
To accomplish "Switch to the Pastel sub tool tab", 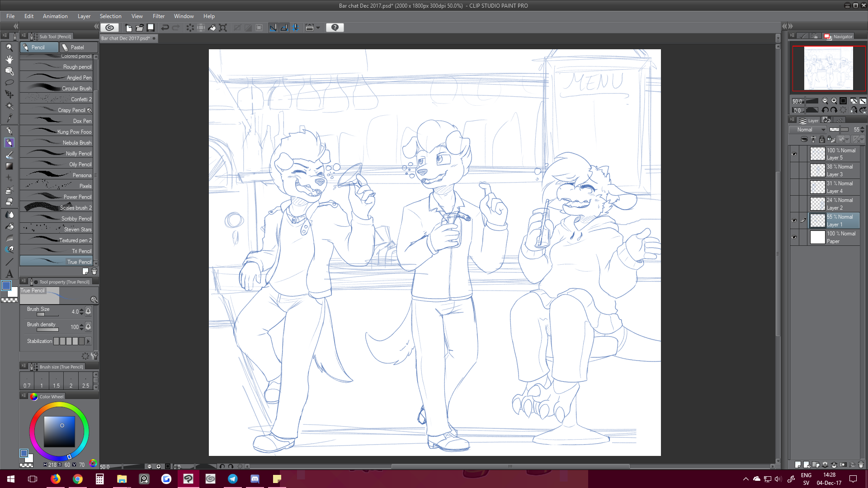I will (x=78, y=47).
